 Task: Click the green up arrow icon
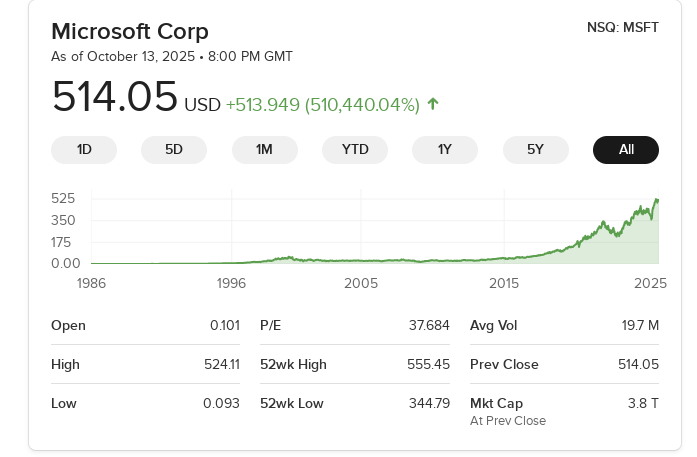433,103
